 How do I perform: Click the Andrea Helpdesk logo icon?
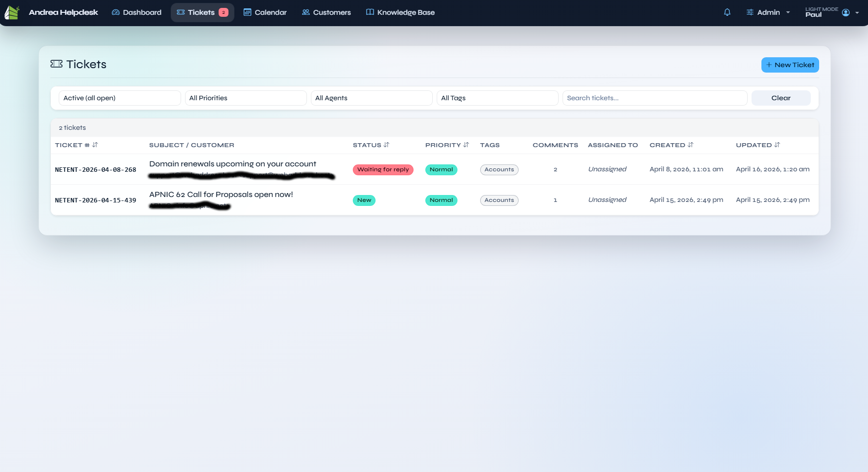(12, 12)
